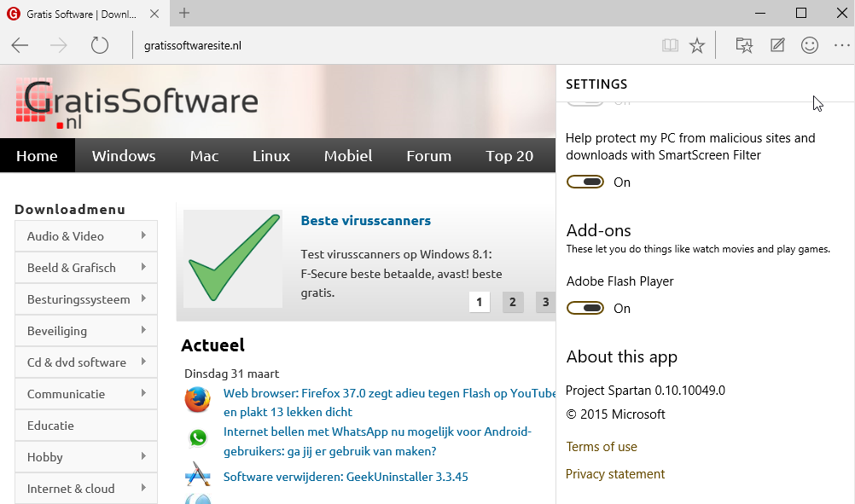Expand the Audio & Video category
The height and width of the screenshot is (504, 855).
(x=85, y=236)
